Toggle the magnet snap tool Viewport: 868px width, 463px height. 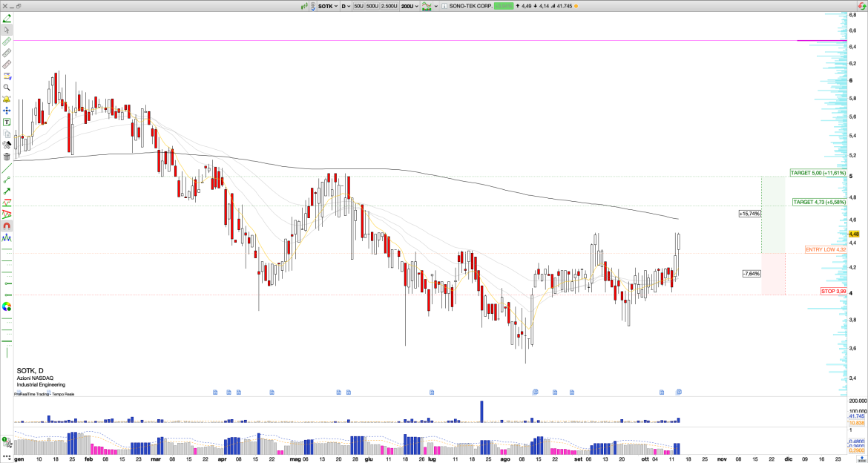[x=7, y=226]
